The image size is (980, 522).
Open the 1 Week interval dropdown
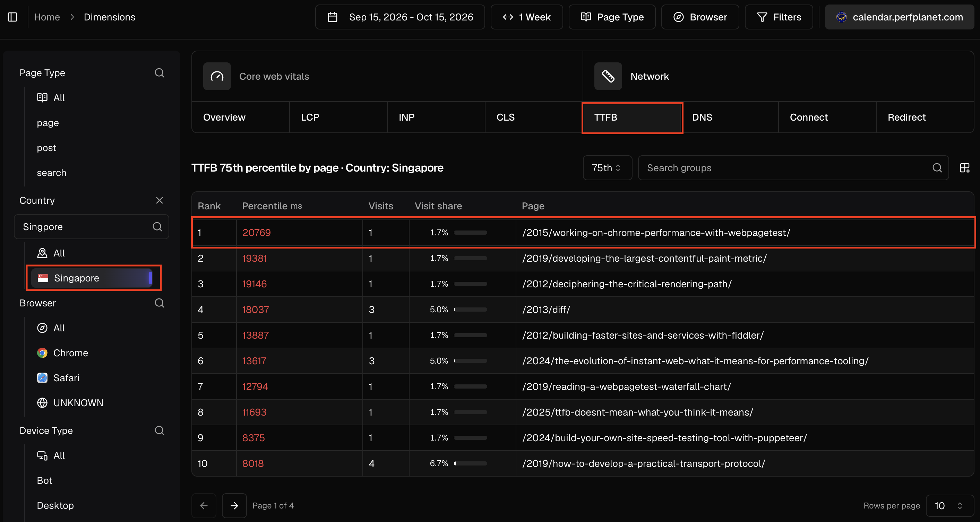(526, 17)
